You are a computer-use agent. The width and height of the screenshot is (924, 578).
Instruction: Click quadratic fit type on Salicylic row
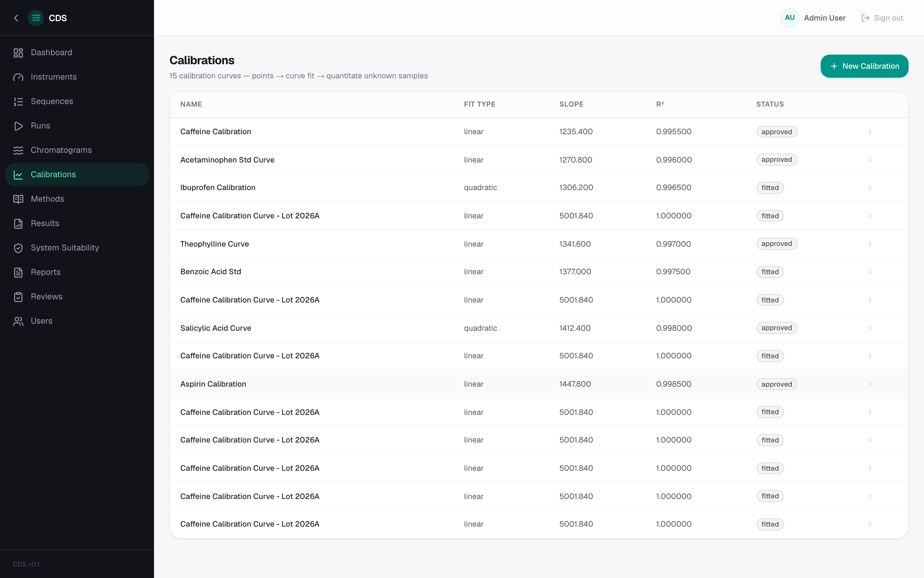click(x=480, y=328)
